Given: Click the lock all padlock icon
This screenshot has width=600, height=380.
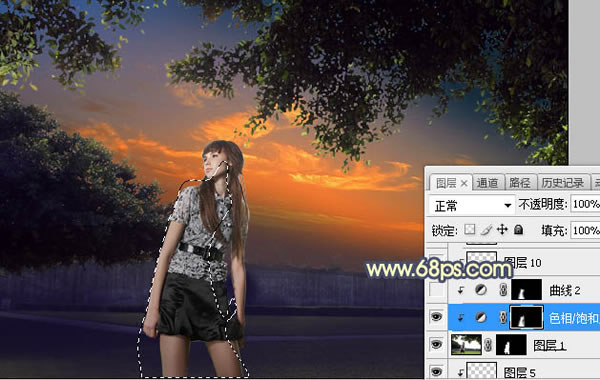Looking at the screenshot, I should (x=518, y=230).
